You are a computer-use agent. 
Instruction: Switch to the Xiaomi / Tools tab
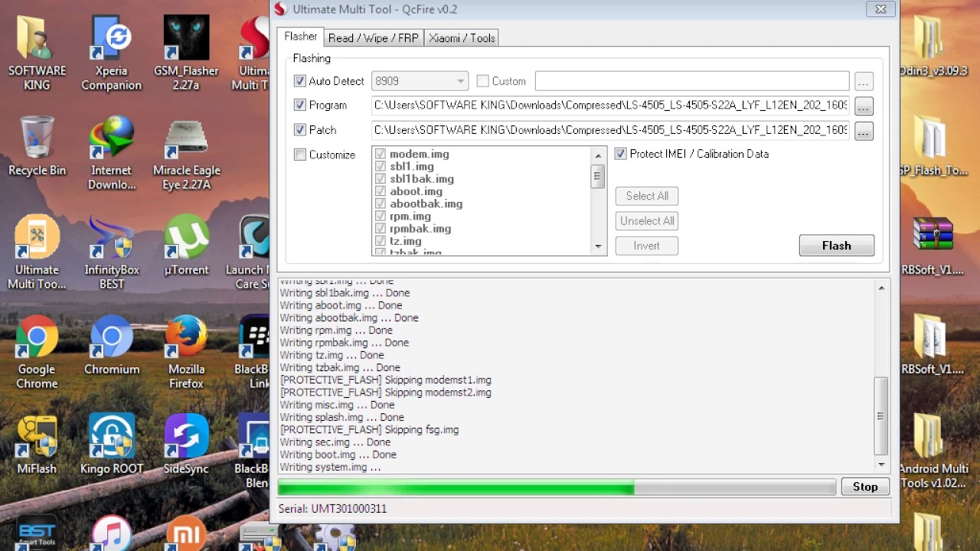462,37
